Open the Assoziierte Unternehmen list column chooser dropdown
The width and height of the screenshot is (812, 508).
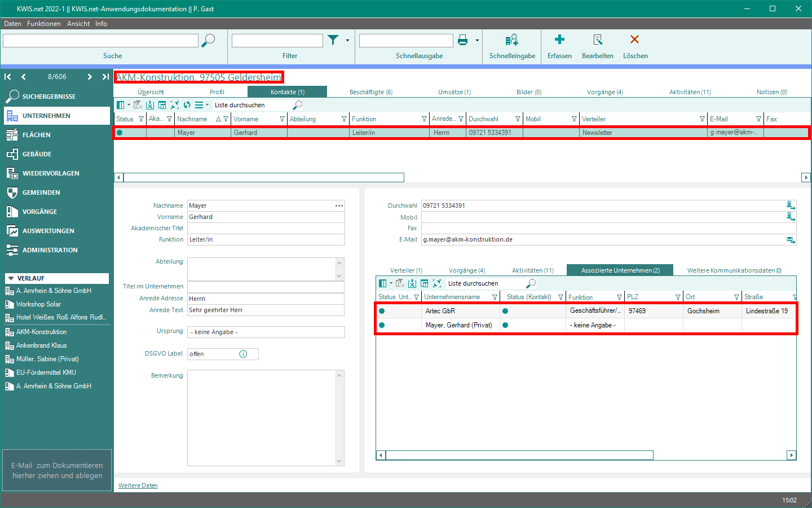[391, 283]
